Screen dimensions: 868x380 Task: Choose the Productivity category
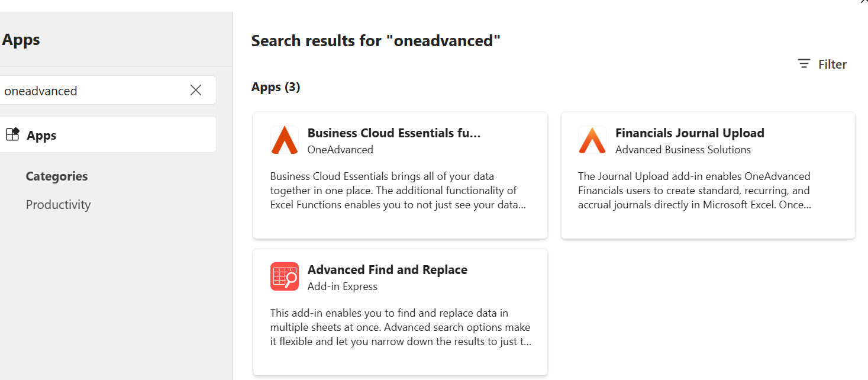click(x=58, y=205)
